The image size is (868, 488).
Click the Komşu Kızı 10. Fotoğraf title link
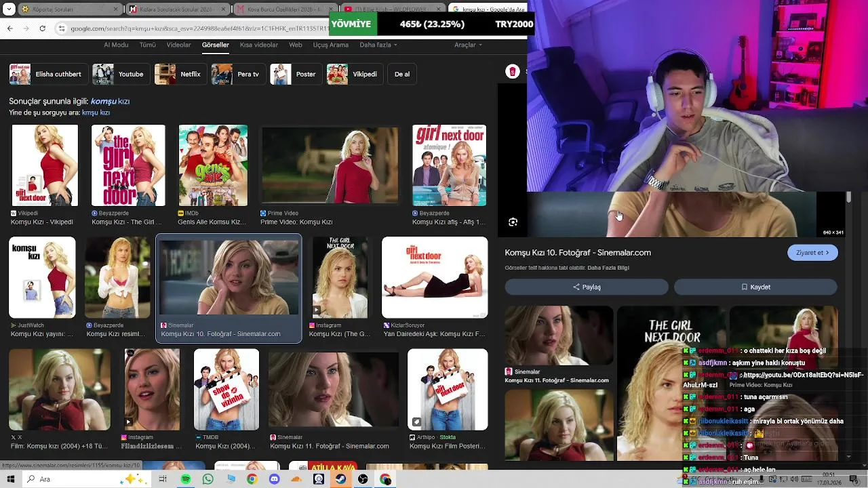pyautogui.click(x=578, y=252)
